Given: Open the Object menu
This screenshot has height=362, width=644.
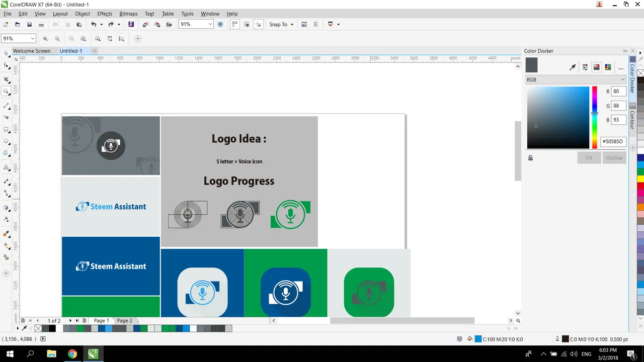Looking at the screenshot, I should coord(83,14).
